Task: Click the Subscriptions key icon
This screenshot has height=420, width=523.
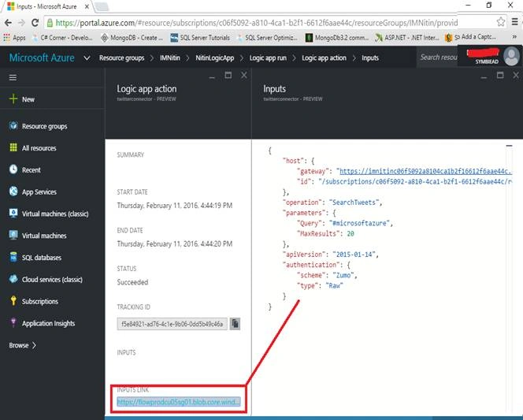Action: click(x=13, y=301)
